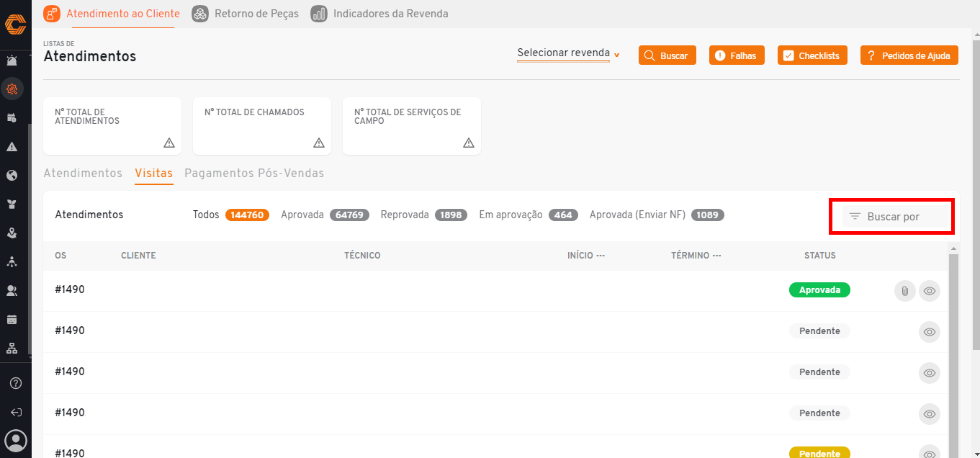
Task: Filter by Aprovada 64769
Action: [x=325, y=215]
